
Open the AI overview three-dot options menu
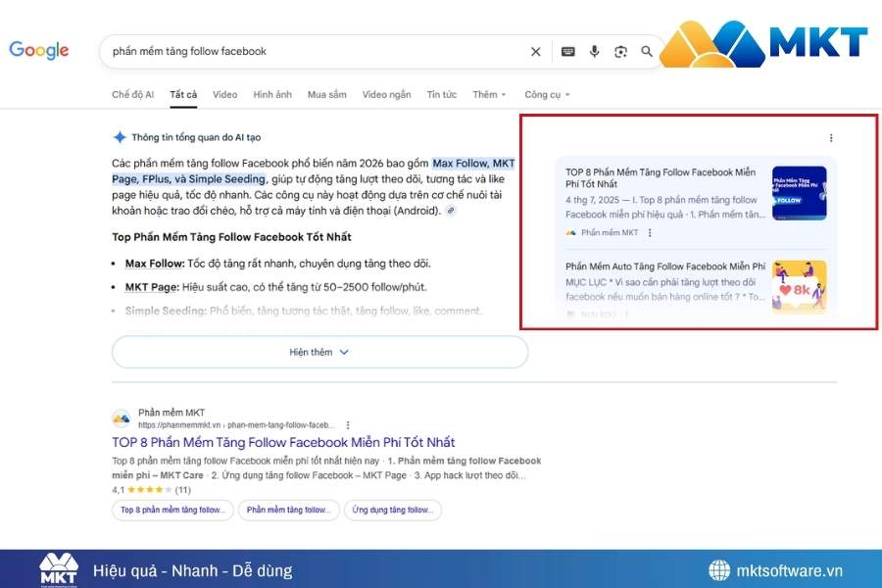(832, 137)
